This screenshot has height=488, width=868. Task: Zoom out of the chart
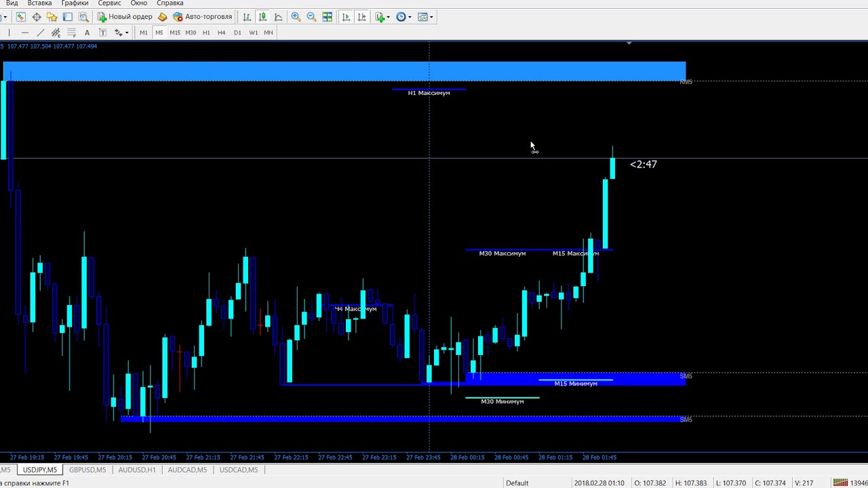coord(312,17)
